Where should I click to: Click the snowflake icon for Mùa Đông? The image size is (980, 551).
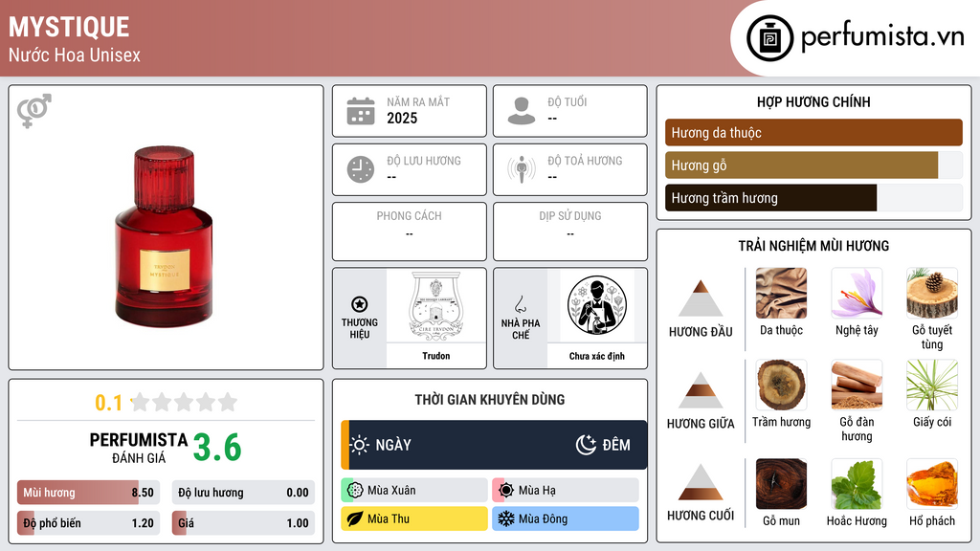pos(506,519)
